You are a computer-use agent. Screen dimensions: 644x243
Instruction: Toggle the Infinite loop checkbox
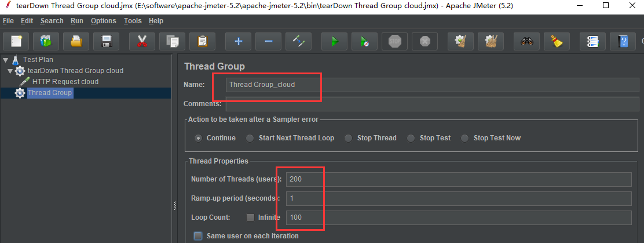[x=251, y=217]
